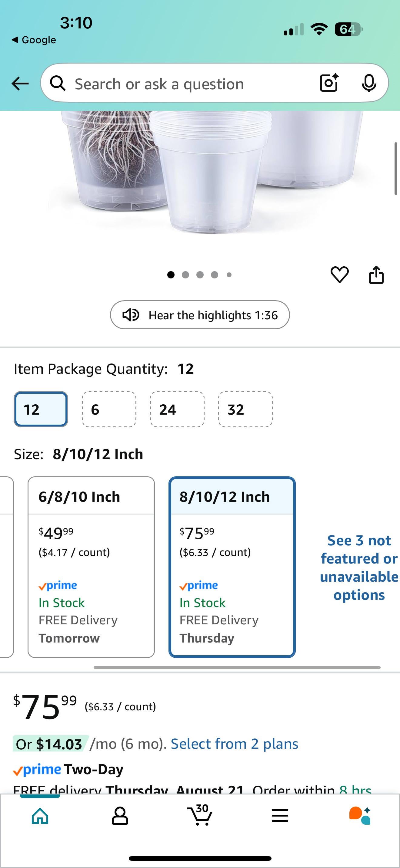Launch Rufus AI assistant icon
The width and height of the screenshot is (400, 868).
click(x=360, y=815)
